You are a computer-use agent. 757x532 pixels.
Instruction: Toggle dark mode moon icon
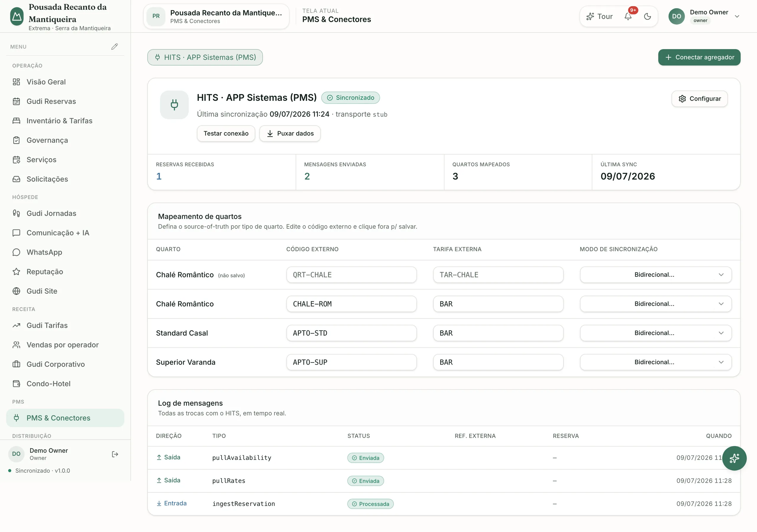(648, 16)
